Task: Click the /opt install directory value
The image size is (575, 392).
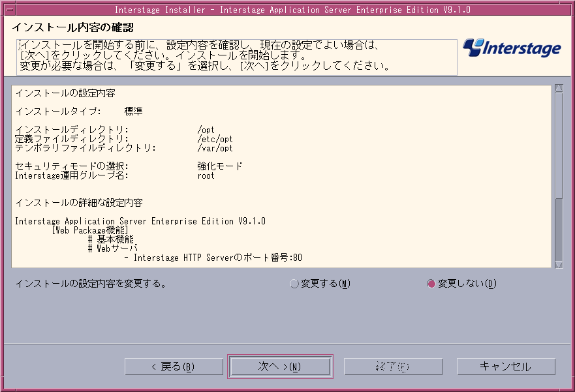Action: [206, 130]
